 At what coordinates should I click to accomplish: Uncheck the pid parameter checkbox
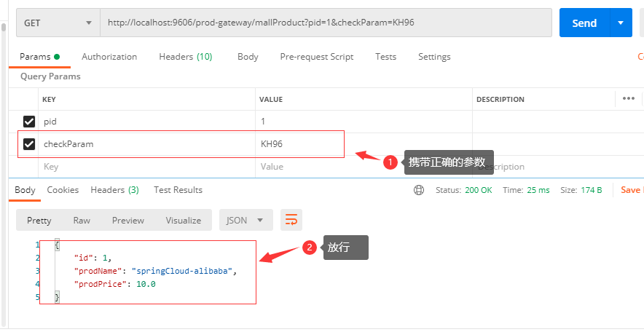29,122
